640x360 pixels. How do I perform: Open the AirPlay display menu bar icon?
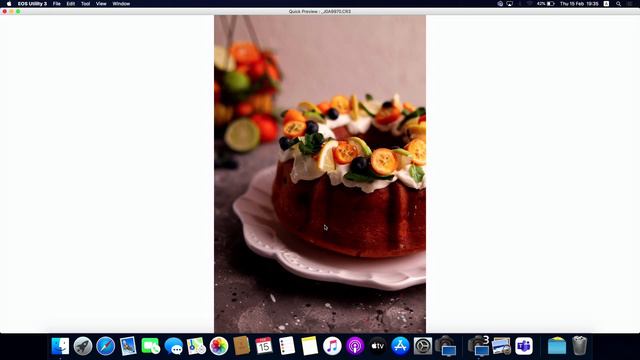click(x=510, y=4)
